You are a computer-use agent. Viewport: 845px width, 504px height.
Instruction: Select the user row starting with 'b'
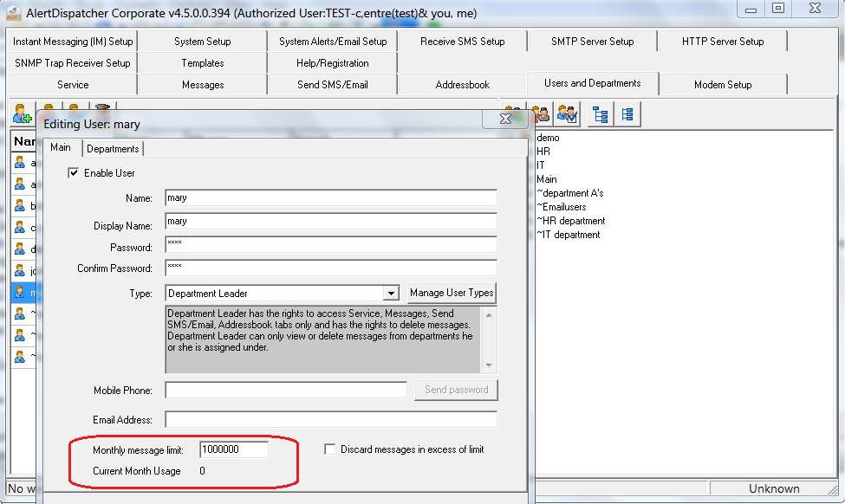point(23,206)
